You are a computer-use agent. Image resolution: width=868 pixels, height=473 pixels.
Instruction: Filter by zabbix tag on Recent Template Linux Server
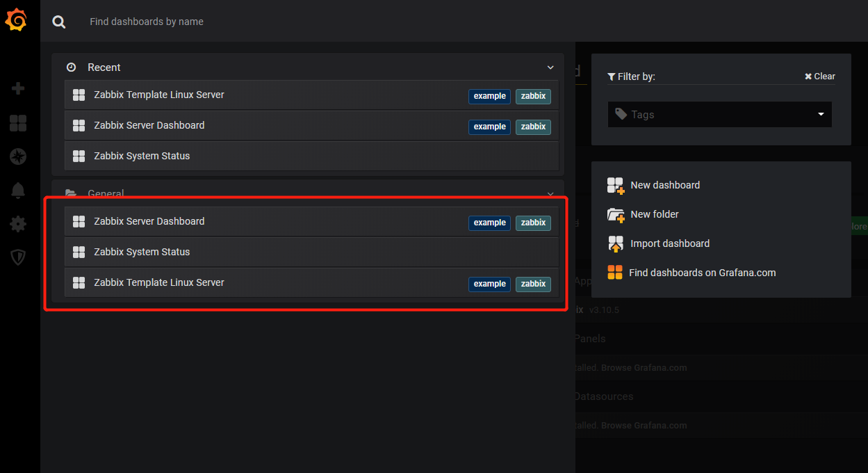click(x=533, y=96)
